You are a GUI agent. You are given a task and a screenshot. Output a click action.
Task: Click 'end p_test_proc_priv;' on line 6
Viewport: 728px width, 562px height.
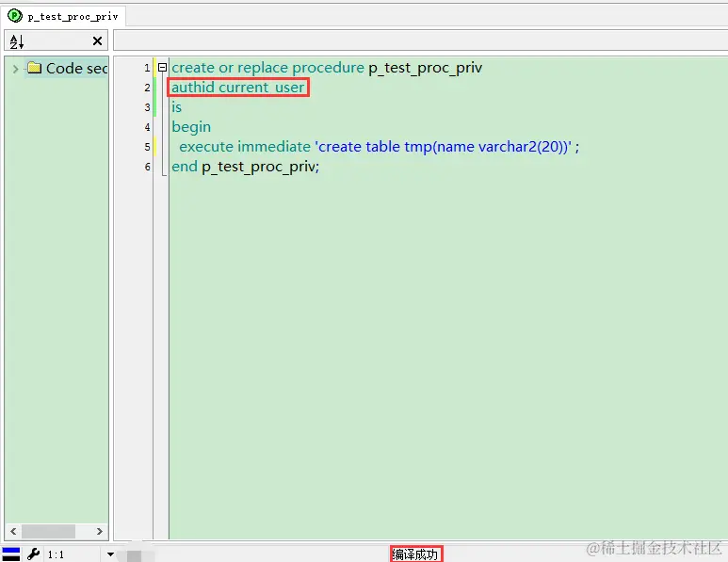[x=245, y=167]
